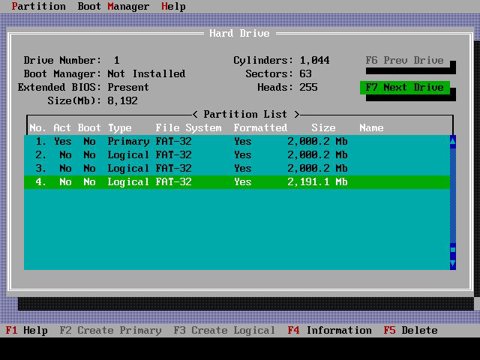Click the Size(Mb) value 8,192

point(122,101)
